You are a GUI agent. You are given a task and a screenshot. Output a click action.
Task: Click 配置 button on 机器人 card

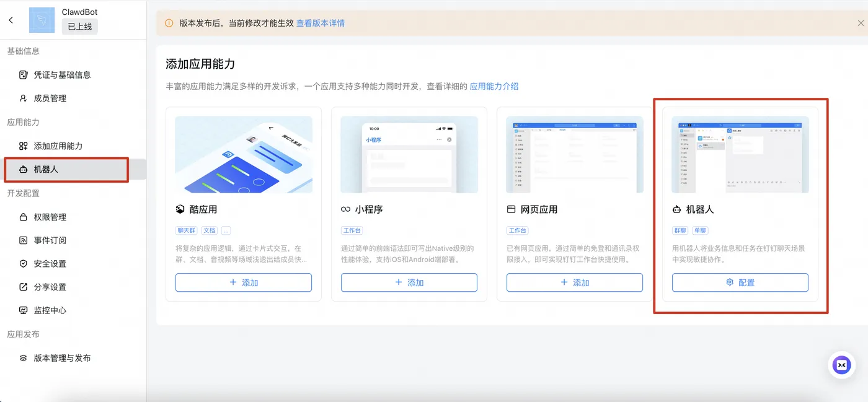tap(740, 282)
